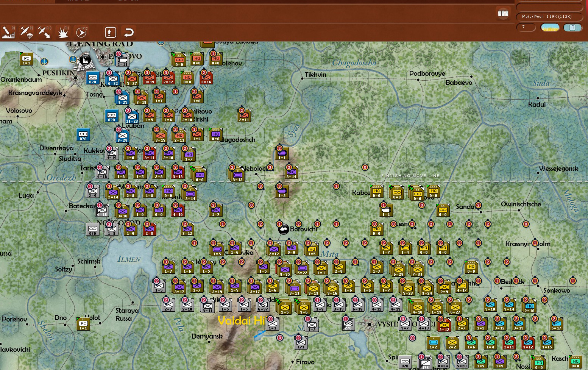This screenshot has width=588, height=370.
Task: Select the purple 8=35 unit
Action: [x=284, y=269]
